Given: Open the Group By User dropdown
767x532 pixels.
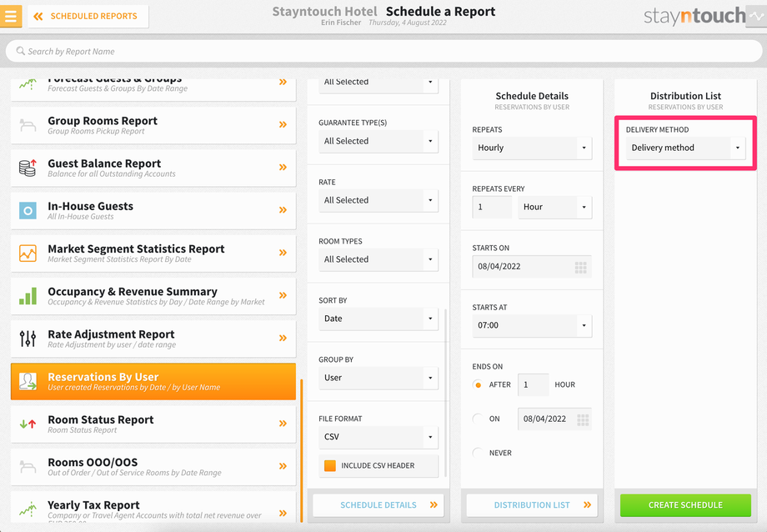Looking at the screenshot, I should [x=378, y=378].
